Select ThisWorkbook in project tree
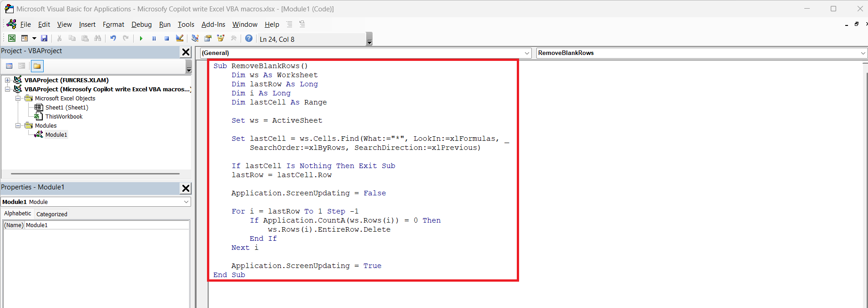 click(x=64, y=116)
